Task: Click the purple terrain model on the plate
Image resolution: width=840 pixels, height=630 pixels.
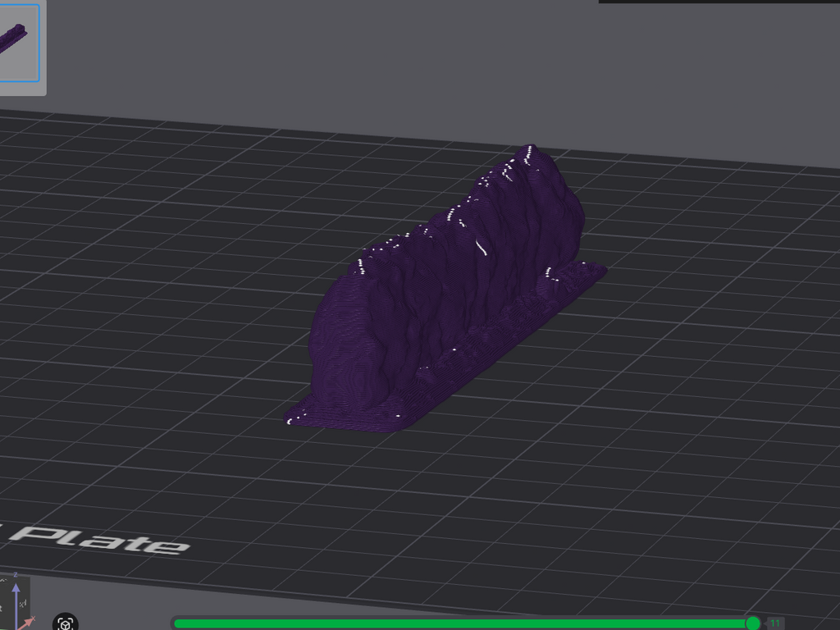Action: (445, 290)
